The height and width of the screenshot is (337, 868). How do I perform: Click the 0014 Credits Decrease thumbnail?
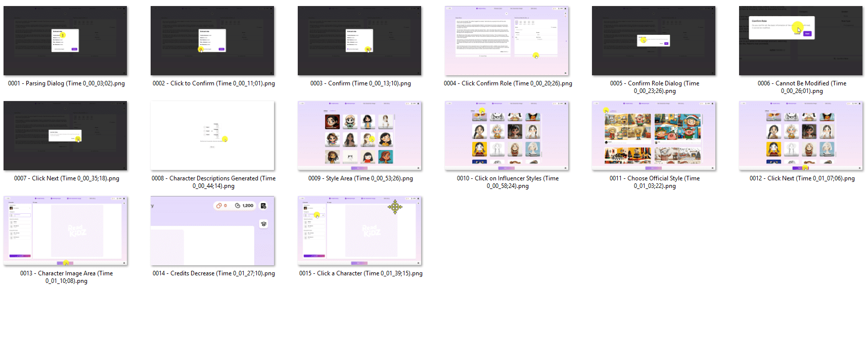pyautogui.click(x=212, y=231)
